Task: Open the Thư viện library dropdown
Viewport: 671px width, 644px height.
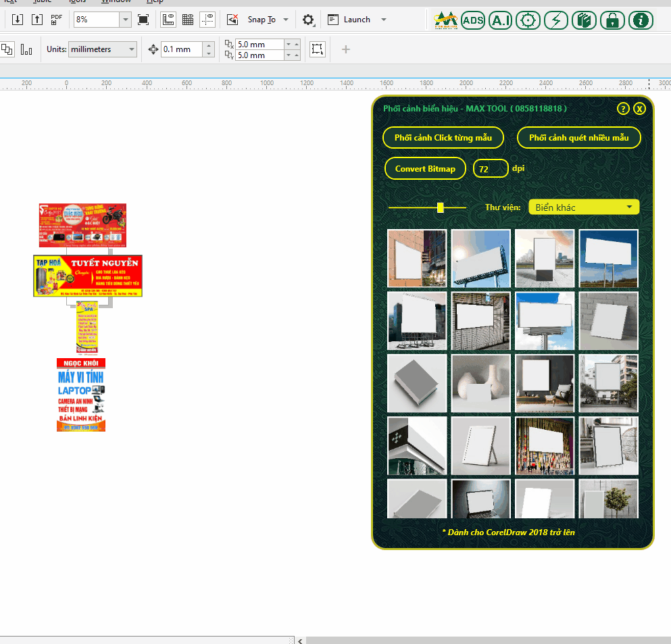Action: pos(583,207)
